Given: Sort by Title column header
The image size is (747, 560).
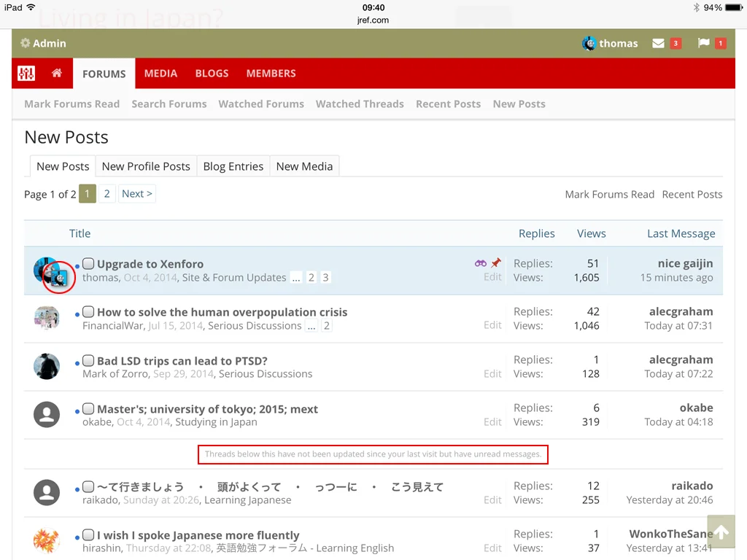Looking at the screenshot, I should 80,233.
